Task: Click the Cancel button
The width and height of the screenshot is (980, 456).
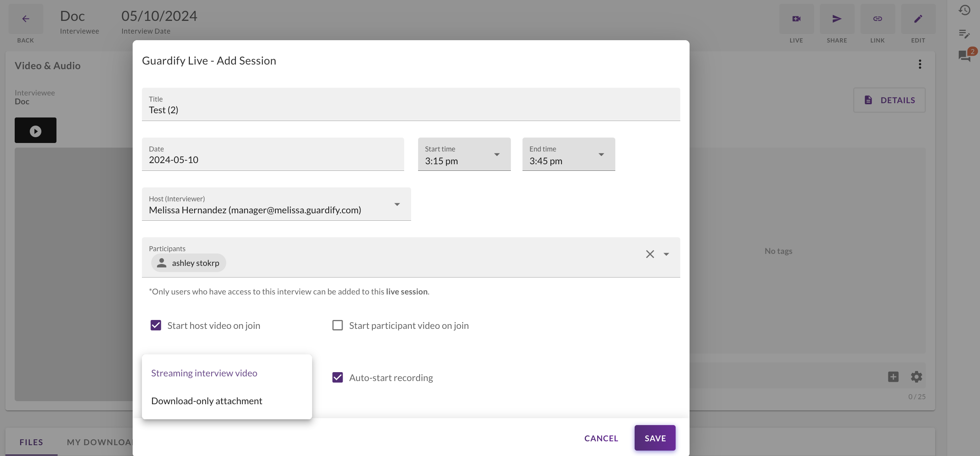Action: tap(601, 438)
